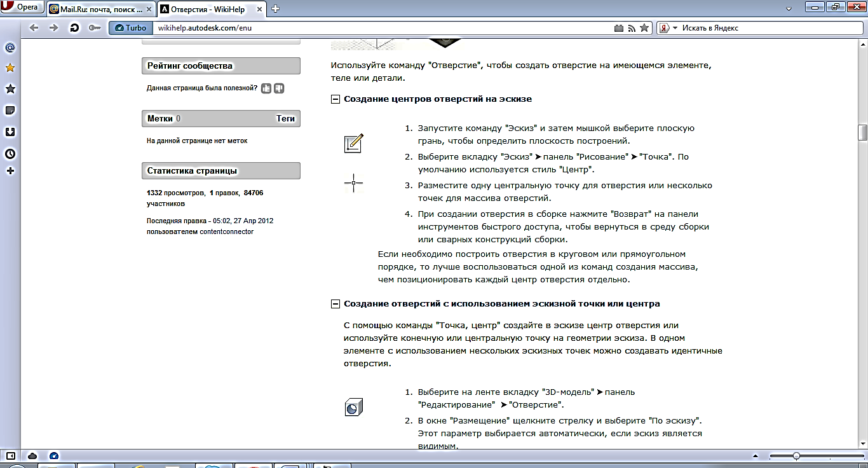Collapse Создание центров отверстий на эскизе section
Image resolution: width=868 pixels, height=468 pixels.
pos(336,99)
